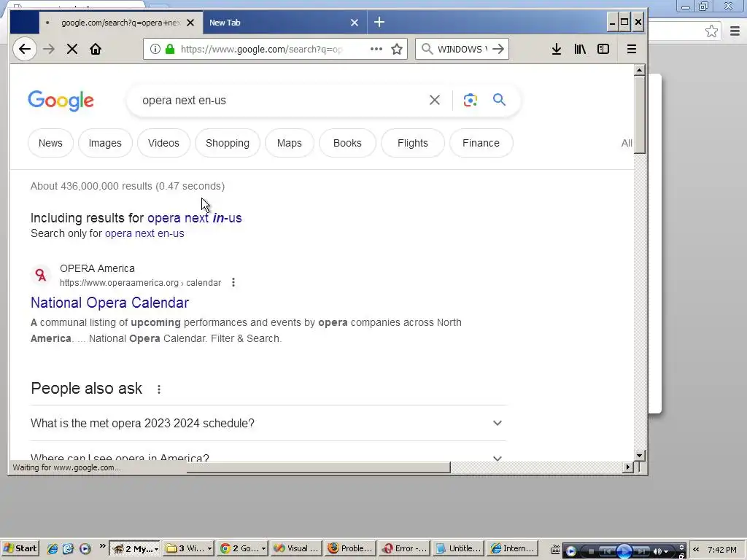Click the operaamerica.org calendar URL text
The width and height of the screenshot is (747, 560).
(x=141, y=283)
